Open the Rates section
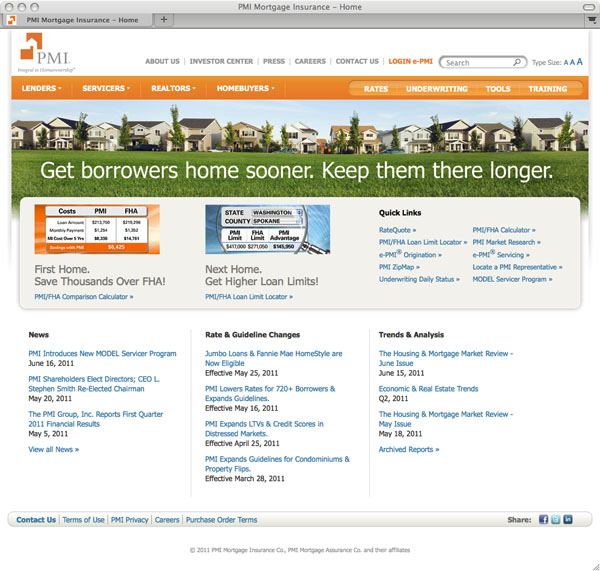The image size is (600, 571). (x=376, y=89)
